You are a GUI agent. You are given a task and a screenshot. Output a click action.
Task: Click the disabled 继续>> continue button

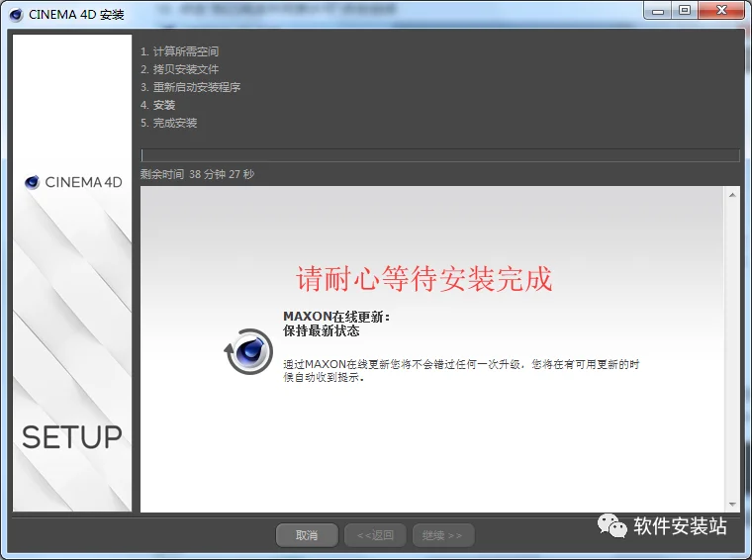click(443, 535)
